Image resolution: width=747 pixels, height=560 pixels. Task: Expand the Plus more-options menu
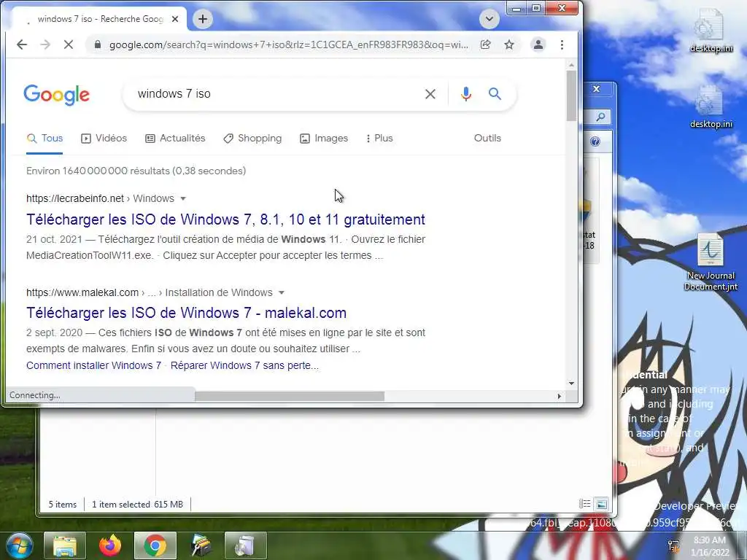379,138
